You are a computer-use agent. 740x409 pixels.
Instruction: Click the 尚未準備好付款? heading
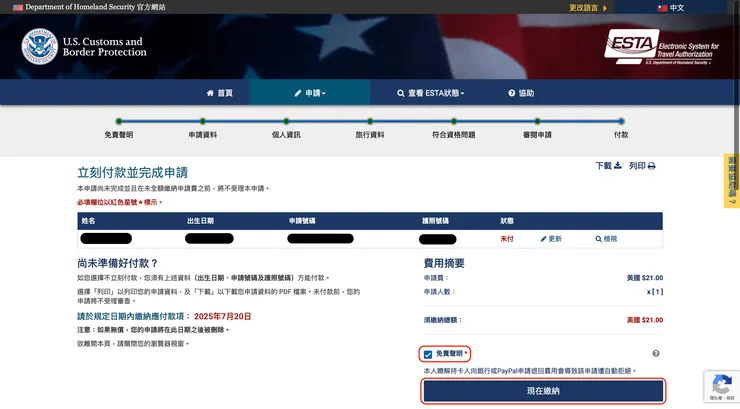[118, 263]
